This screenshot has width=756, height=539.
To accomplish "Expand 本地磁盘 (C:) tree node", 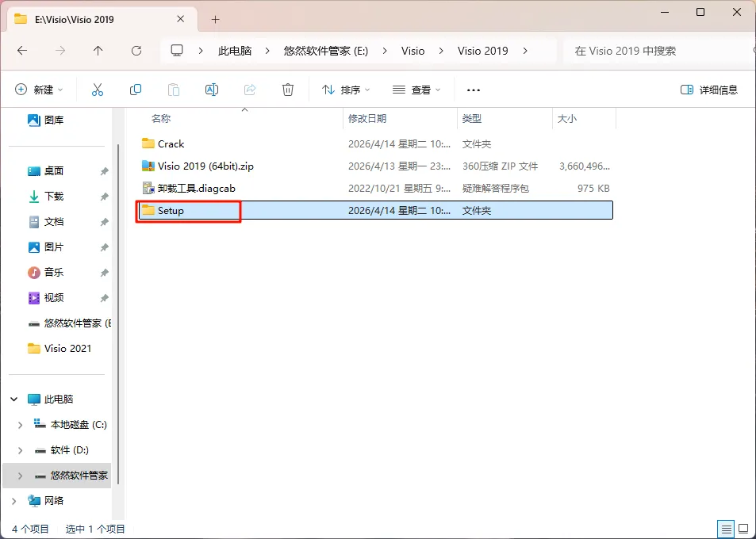I will (x=20, y=425).
